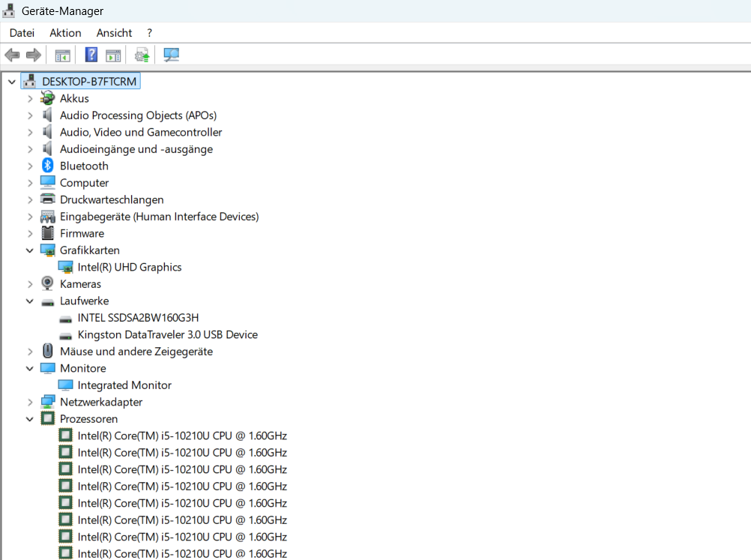751x560 pixels.
Task: Expand the Netzwerkadapter category
Action: click(30, 403)
